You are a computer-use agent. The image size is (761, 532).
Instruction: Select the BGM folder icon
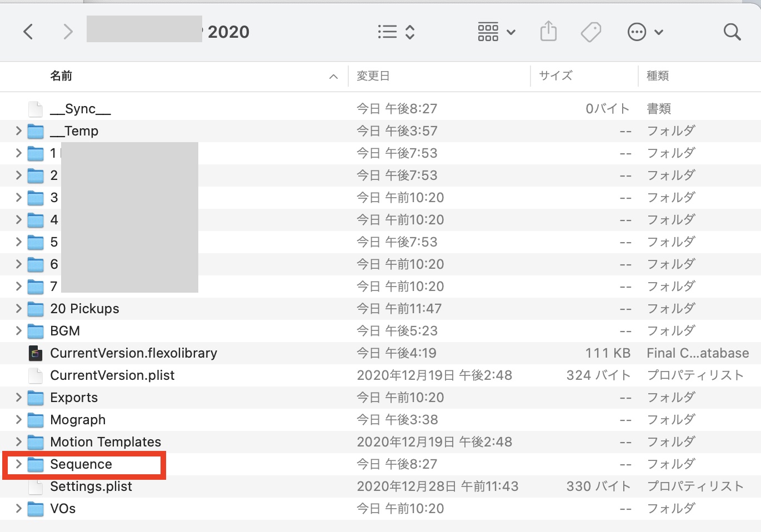(36, 331)
